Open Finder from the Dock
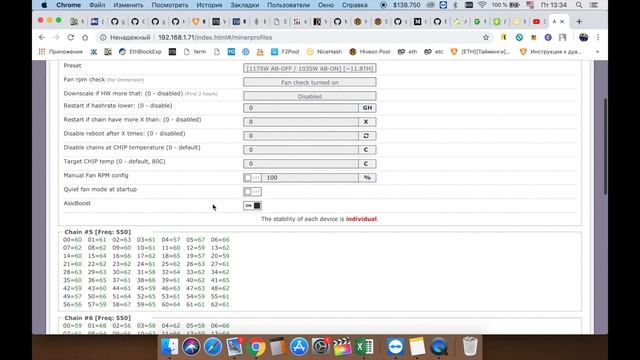 170,347
